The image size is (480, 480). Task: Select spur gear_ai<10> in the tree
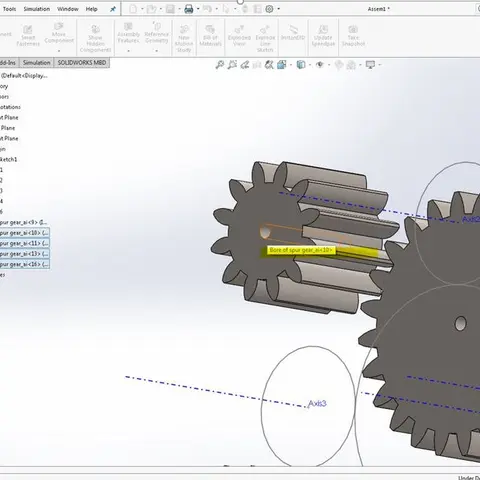point(24,233)
